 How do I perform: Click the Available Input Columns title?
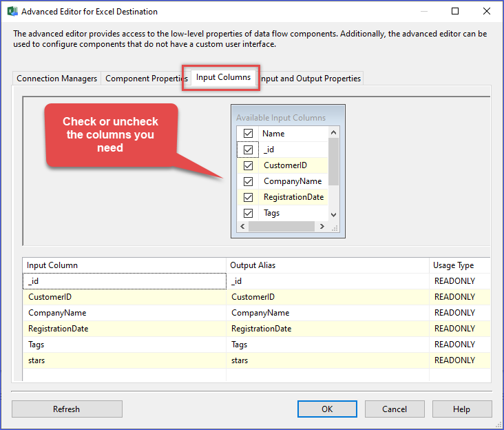point(281,118)
